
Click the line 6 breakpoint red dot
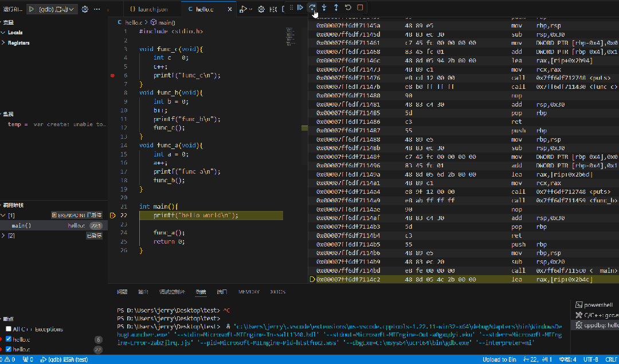(x=112, y=76)
